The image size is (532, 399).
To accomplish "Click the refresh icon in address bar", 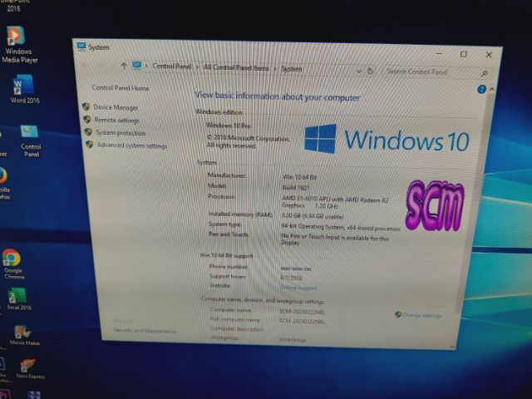I will (x=370, y=71).
